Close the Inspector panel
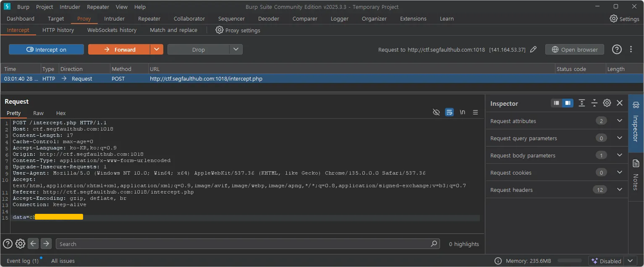Image resolution: width=644 pixels, height=267 pixels. pos(620,103)
